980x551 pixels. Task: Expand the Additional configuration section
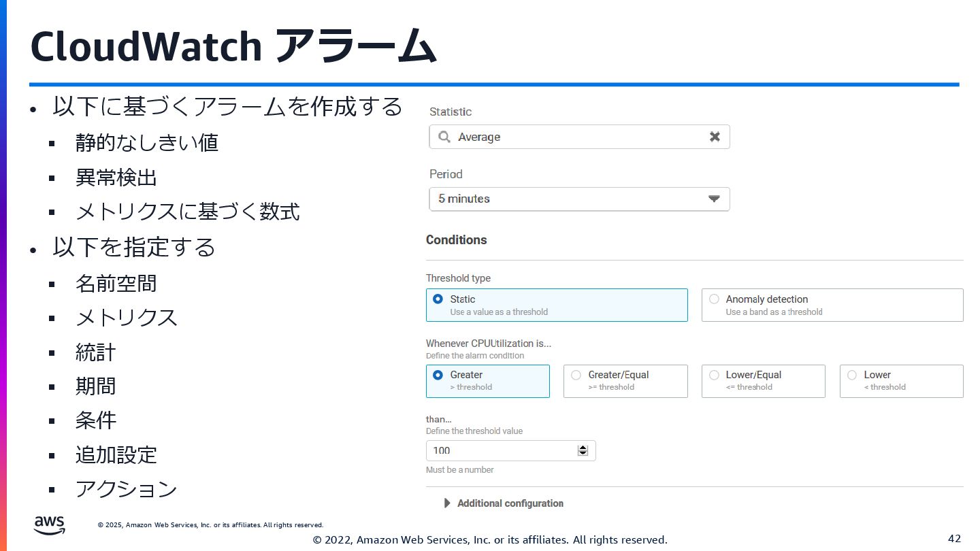[x=504, y=503]
